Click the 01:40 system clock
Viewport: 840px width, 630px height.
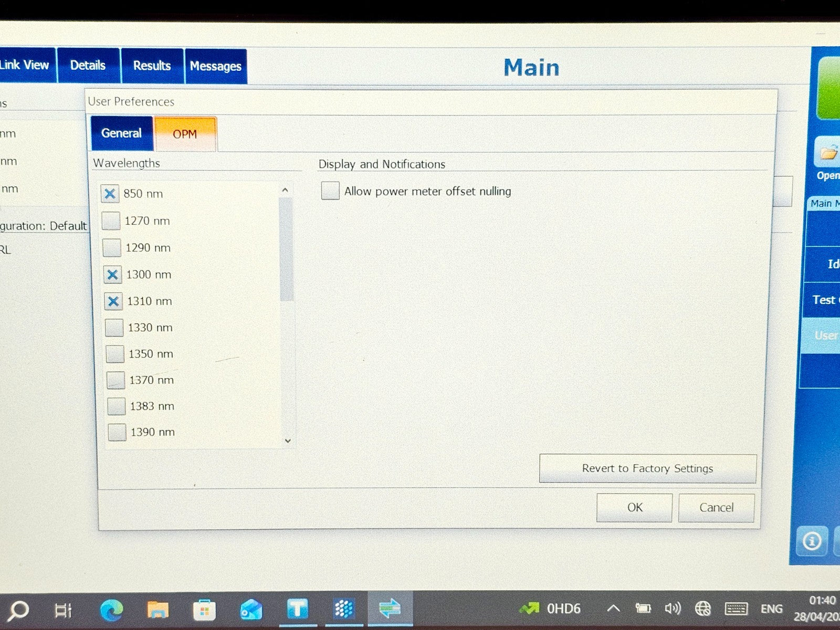(822, 600)
